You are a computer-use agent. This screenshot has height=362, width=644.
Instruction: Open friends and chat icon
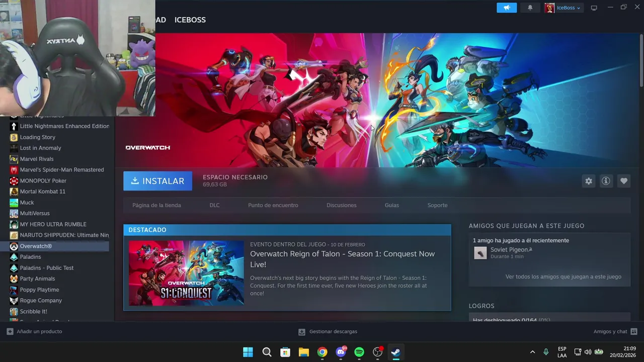634,331
